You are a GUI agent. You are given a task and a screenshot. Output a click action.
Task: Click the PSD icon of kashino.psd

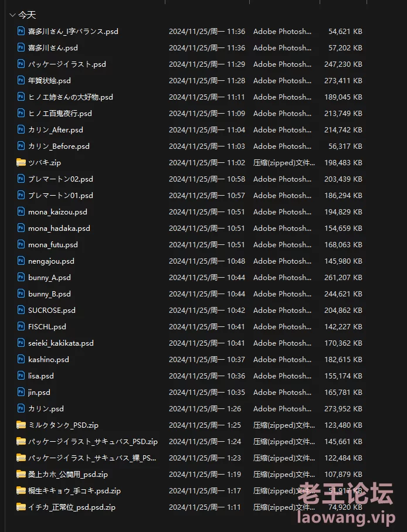click(x=21, y=359)
